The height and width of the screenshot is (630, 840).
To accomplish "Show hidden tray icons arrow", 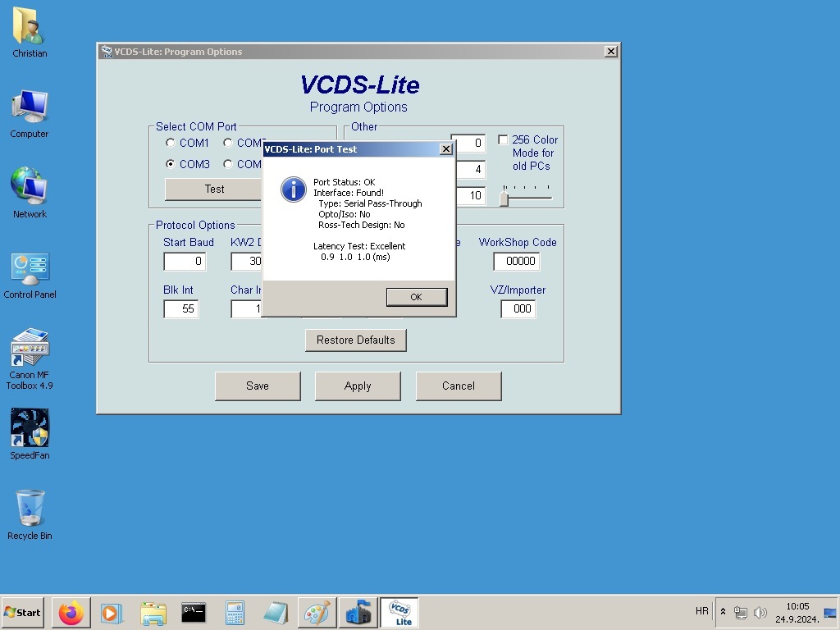I will click(x=723, y=612).
